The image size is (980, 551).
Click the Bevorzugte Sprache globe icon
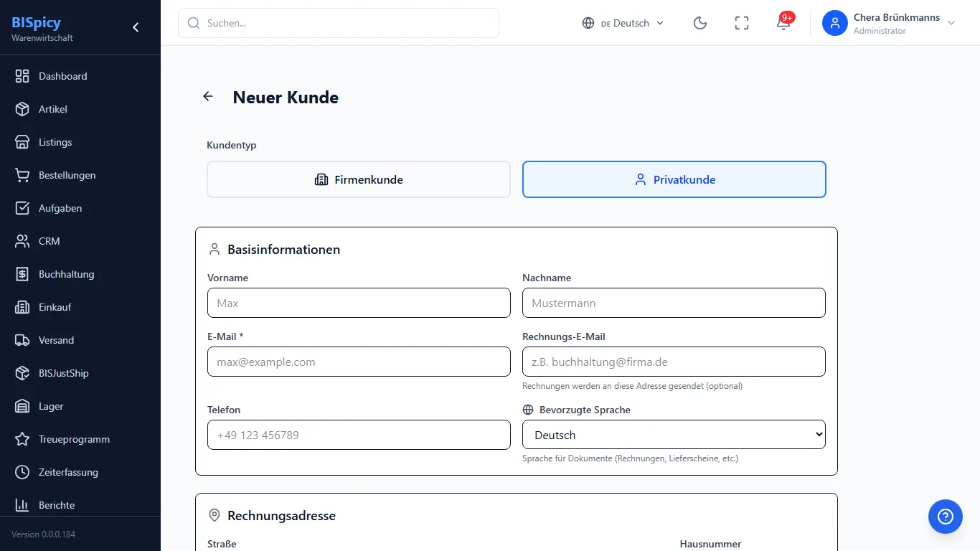tap(529, 410)
